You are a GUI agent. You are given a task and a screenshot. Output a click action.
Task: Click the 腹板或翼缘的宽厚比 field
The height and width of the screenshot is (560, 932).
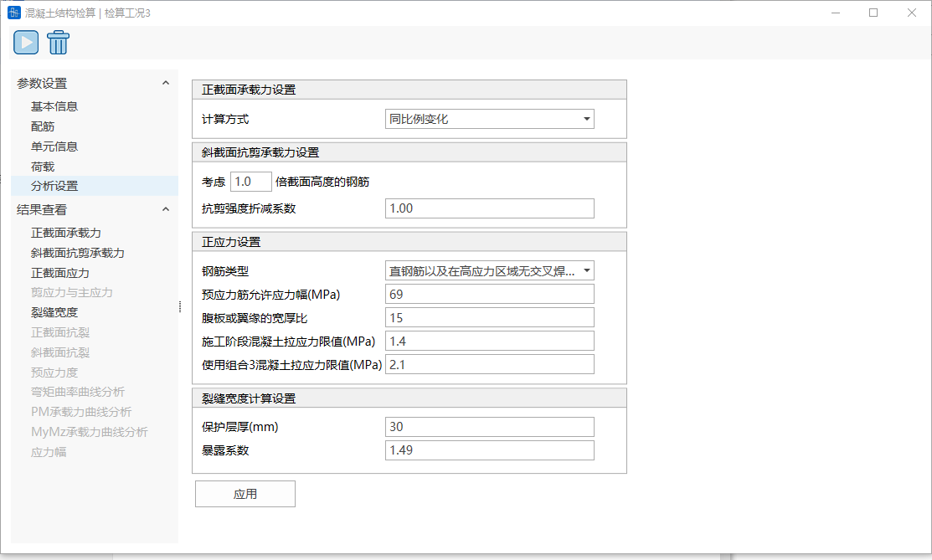click(x=489, y=318)
